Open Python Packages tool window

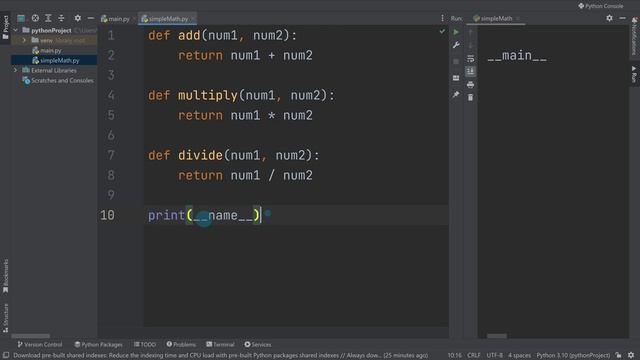point(98,344)
